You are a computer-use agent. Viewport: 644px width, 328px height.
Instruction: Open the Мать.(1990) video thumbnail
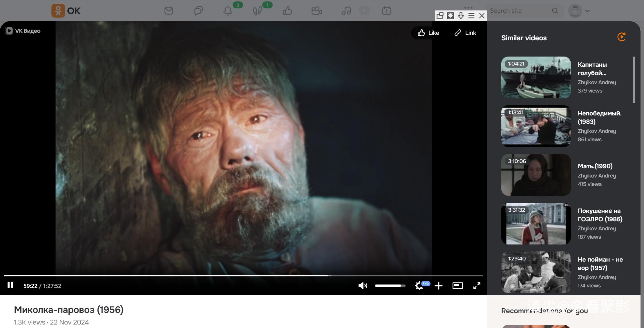click(536, 175)
